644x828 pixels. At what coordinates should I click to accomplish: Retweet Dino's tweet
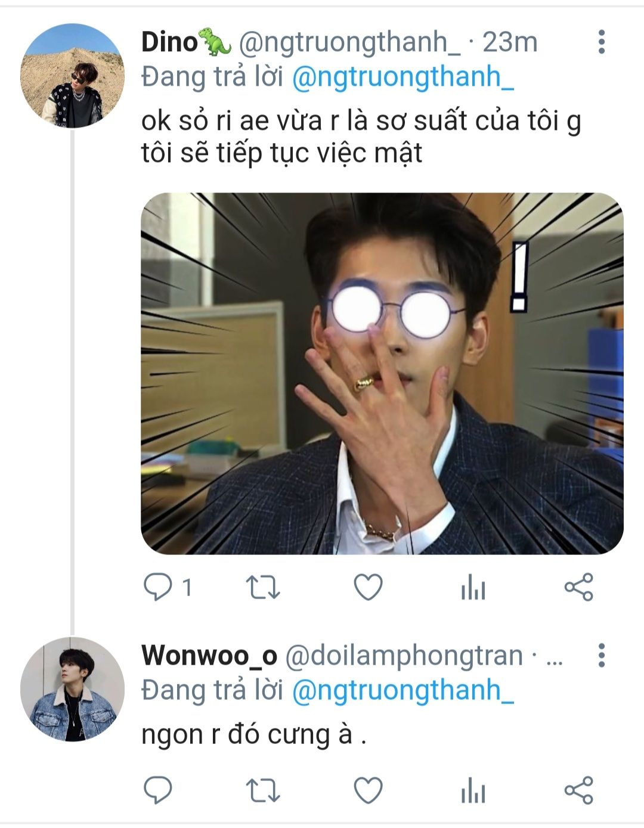263,587
